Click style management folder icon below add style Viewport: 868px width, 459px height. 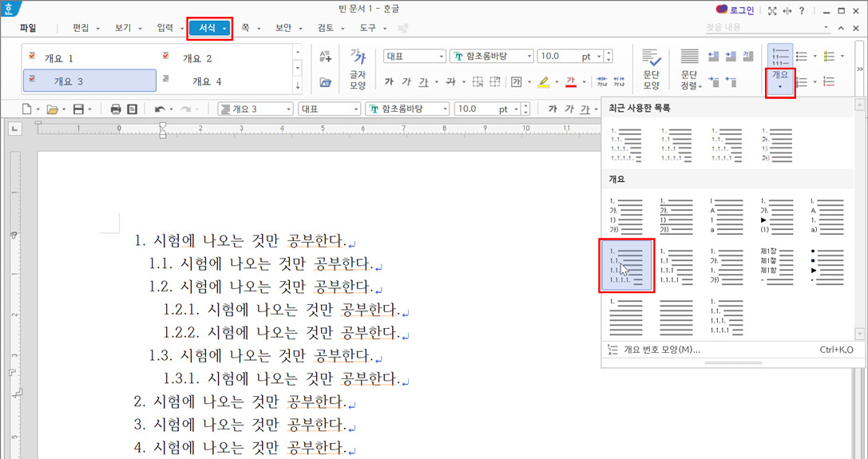click(326, 82)
